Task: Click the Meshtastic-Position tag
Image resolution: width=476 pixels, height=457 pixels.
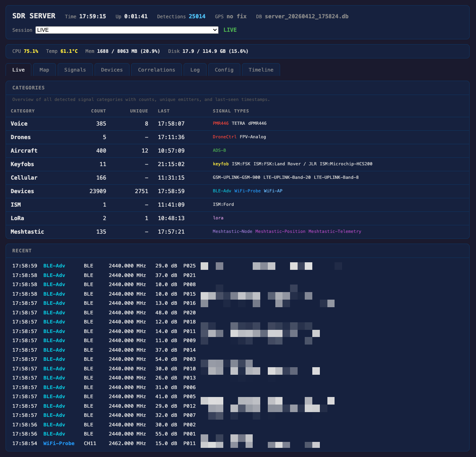Action: coord(281,231)
